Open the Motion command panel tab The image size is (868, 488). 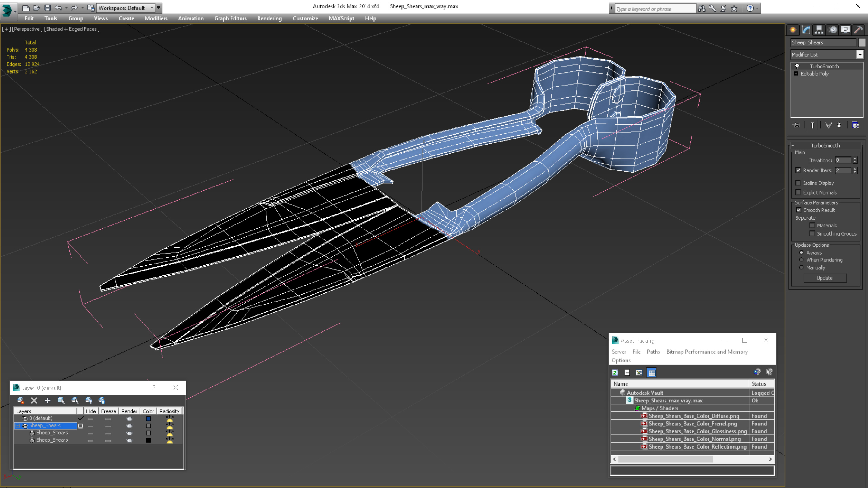833,30
